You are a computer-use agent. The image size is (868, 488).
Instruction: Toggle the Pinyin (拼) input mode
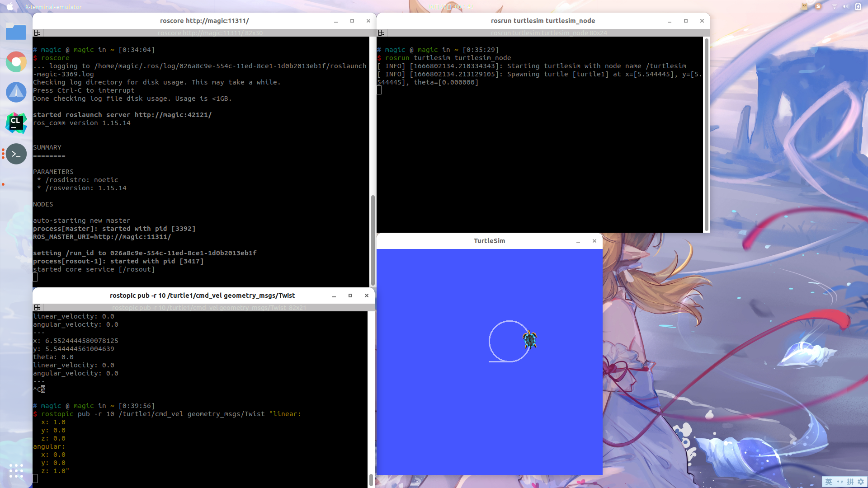click(x=850, y=482)
